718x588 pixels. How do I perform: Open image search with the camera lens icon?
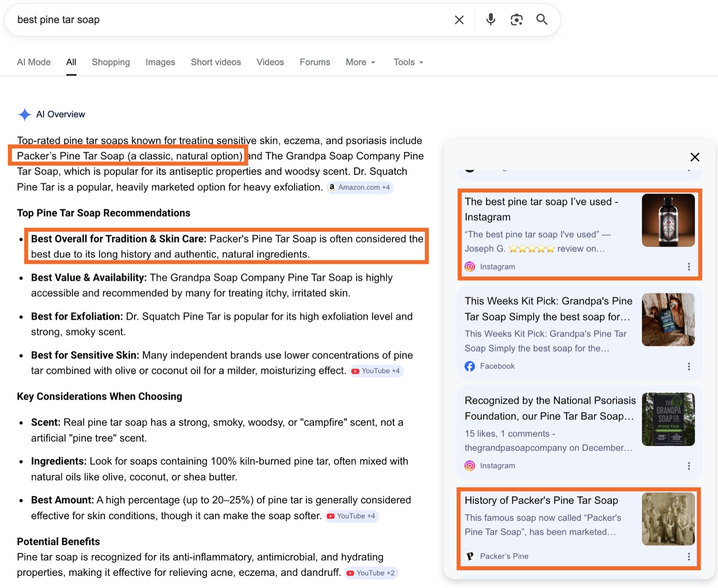(516, 20)
